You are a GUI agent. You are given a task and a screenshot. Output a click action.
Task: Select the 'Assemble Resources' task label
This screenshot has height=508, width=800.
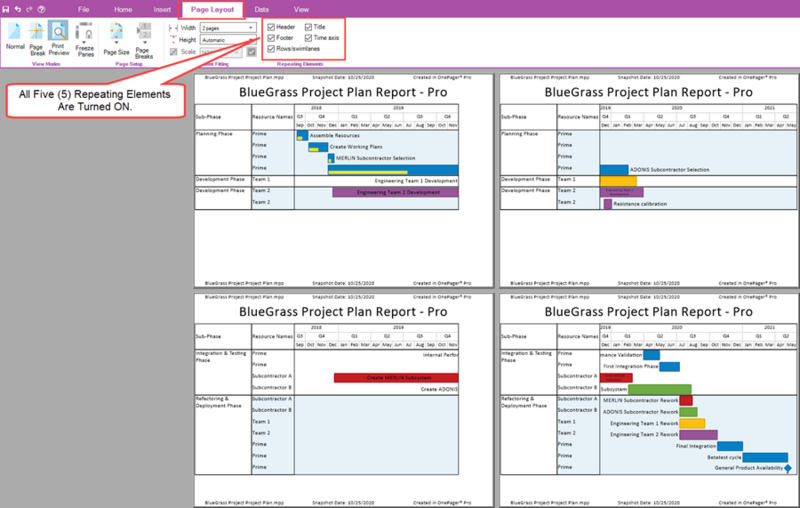tap(335, 136)
